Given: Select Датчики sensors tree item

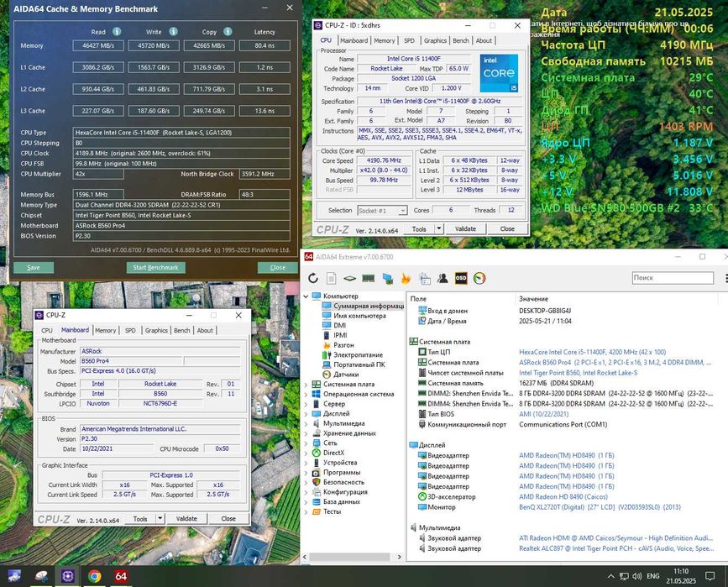Looking at the screenshot, I should (345, 375).
